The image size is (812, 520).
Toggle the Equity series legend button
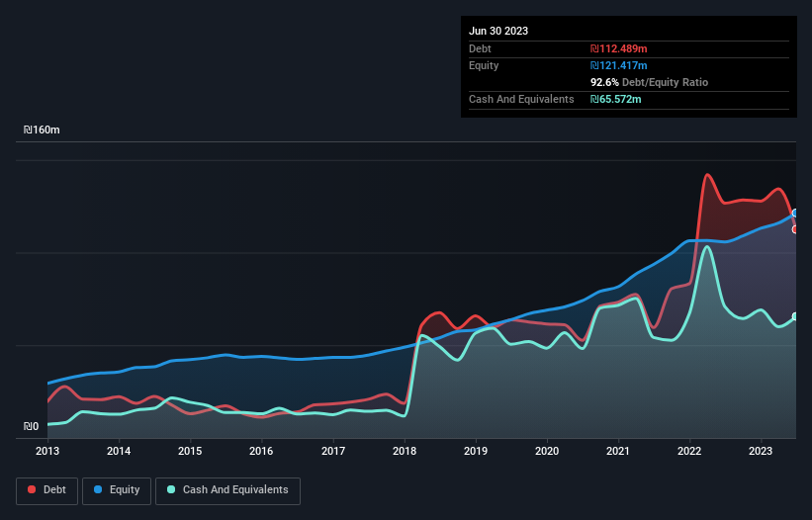[x=117, y=490]
